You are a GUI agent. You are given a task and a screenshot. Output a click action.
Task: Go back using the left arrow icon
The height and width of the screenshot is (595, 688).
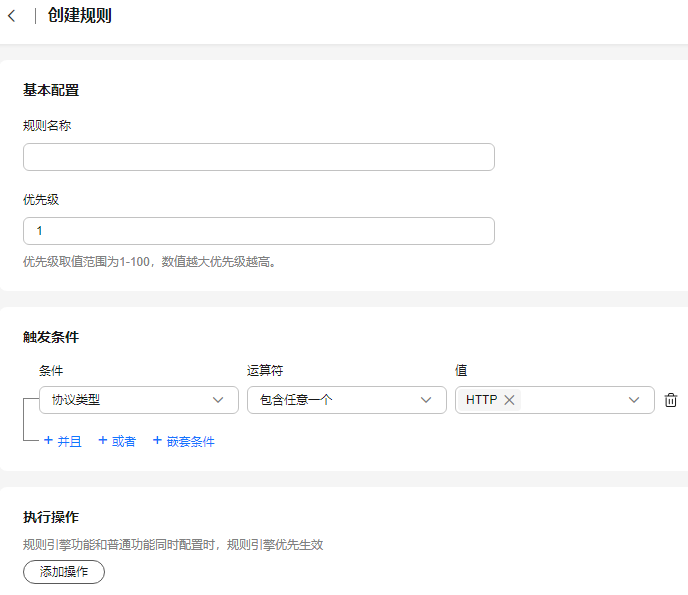(x=12, y=16)
